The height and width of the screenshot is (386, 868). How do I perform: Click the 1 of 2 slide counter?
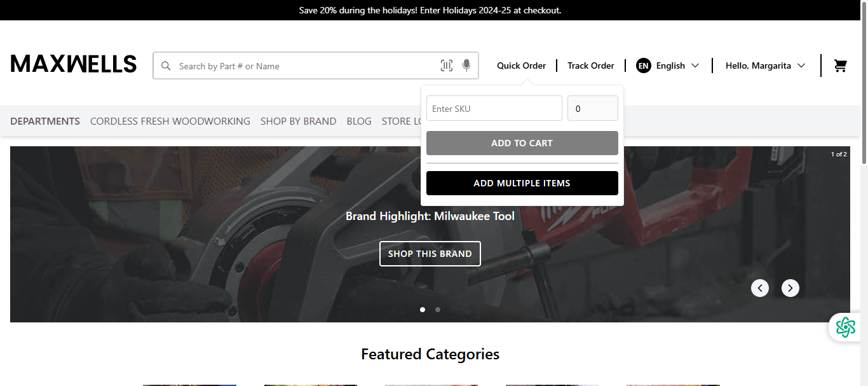click(839, 154)
